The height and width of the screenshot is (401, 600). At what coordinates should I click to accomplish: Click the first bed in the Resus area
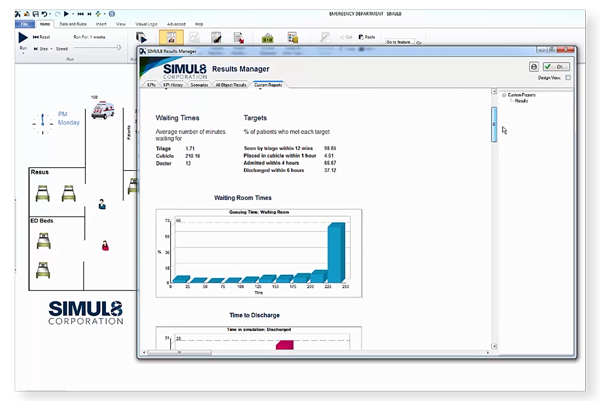pyautogui.click(x=42, y=193)
